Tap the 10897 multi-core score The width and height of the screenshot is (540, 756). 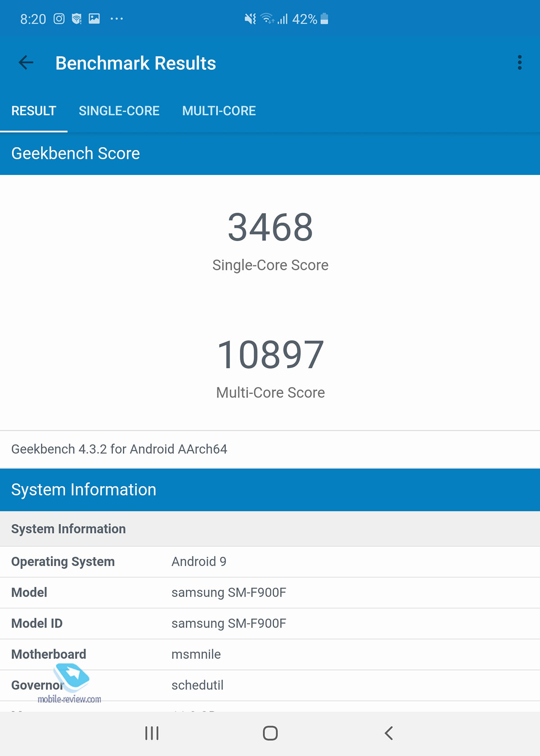click(x=270, y=355)
